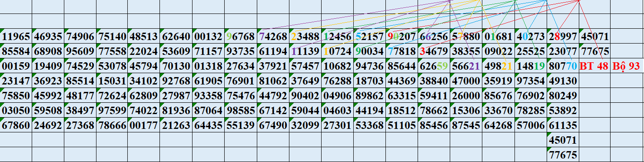Select the cell showing 77818
The image size is (644, 162).
tap(402, 51)
